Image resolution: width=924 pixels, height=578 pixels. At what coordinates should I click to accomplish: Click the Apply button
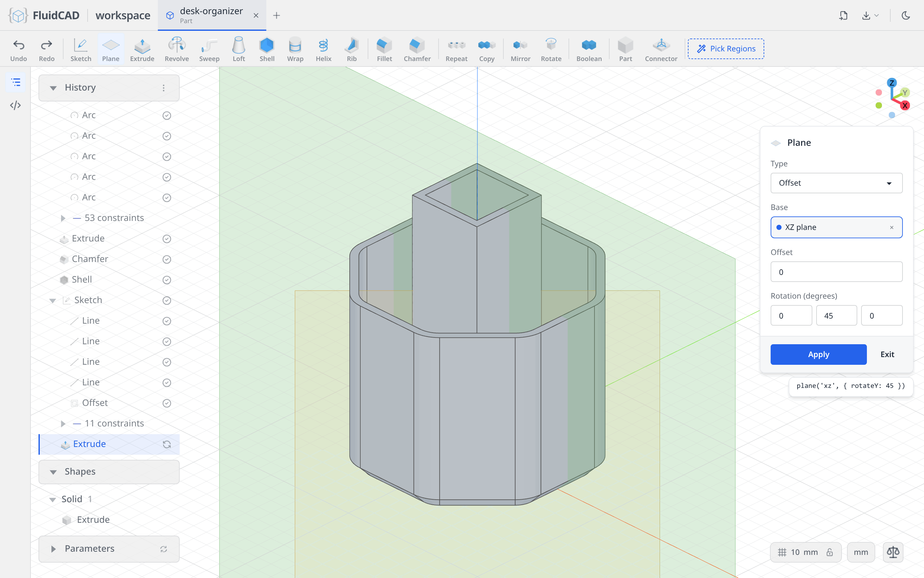click(818, 354)
